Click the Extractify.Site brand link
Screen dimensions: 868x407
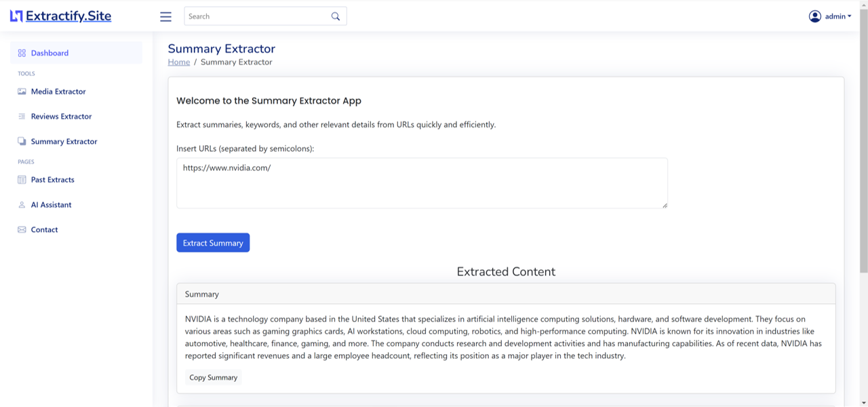pyautogui.click(x=68, y=16)
